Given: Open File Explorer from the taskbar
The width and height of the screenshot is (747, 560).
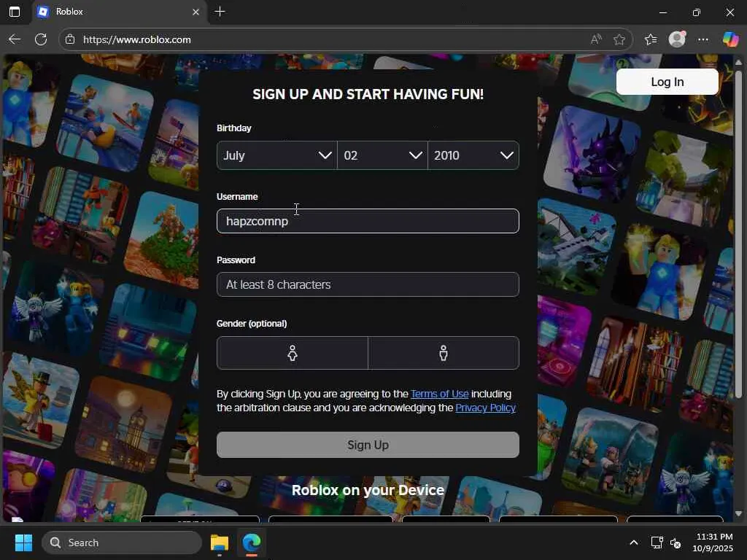Looking at the screenshot, I should 220,542.
